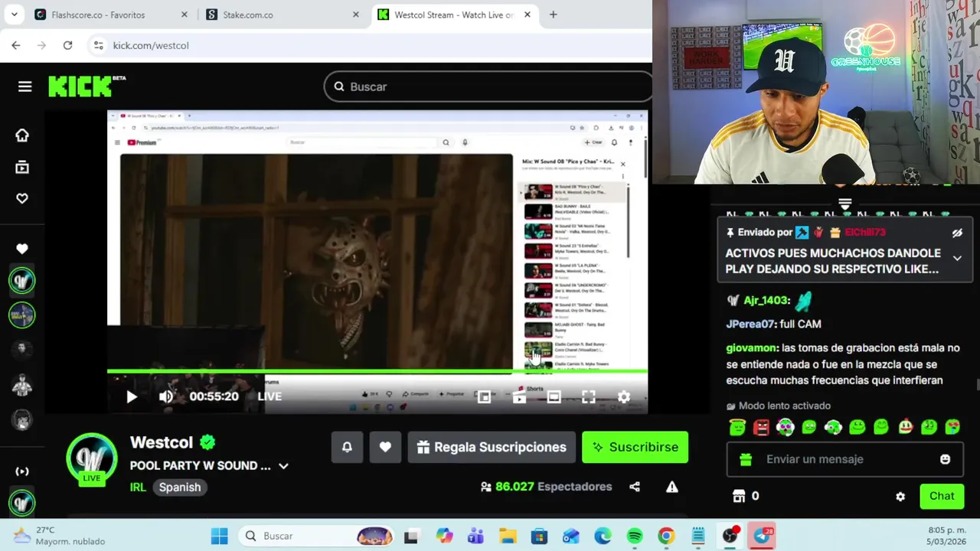Go to Home in Kick sidebar

22,135
